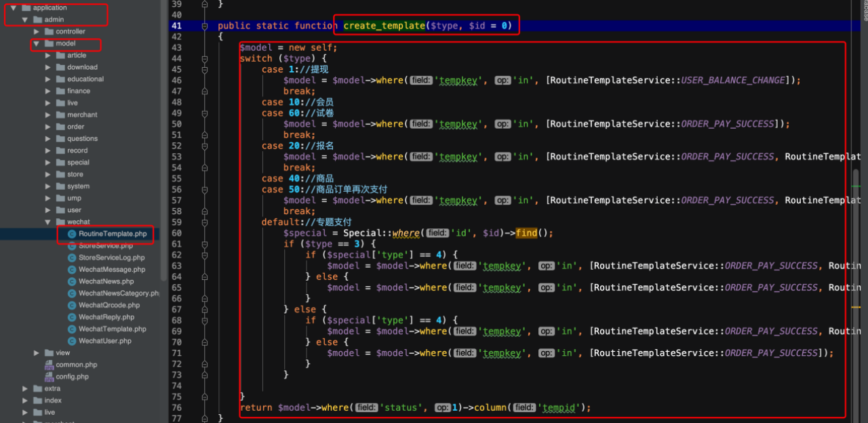This screenshot has width=868, height=423.
Task: Select the order folder
Action: click(76, 127)
